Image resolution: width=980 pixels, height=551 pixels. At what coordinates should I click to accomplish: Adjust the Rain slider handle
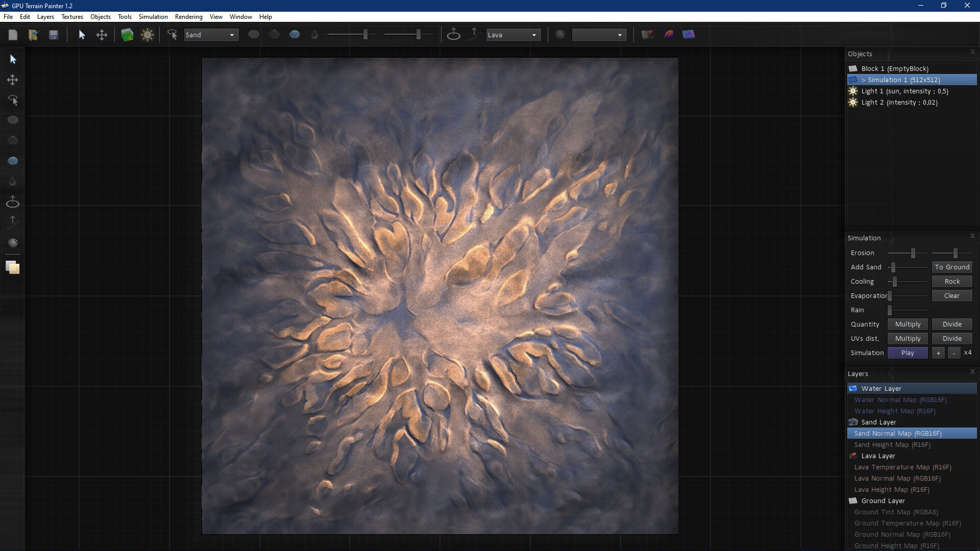(891, 310)
